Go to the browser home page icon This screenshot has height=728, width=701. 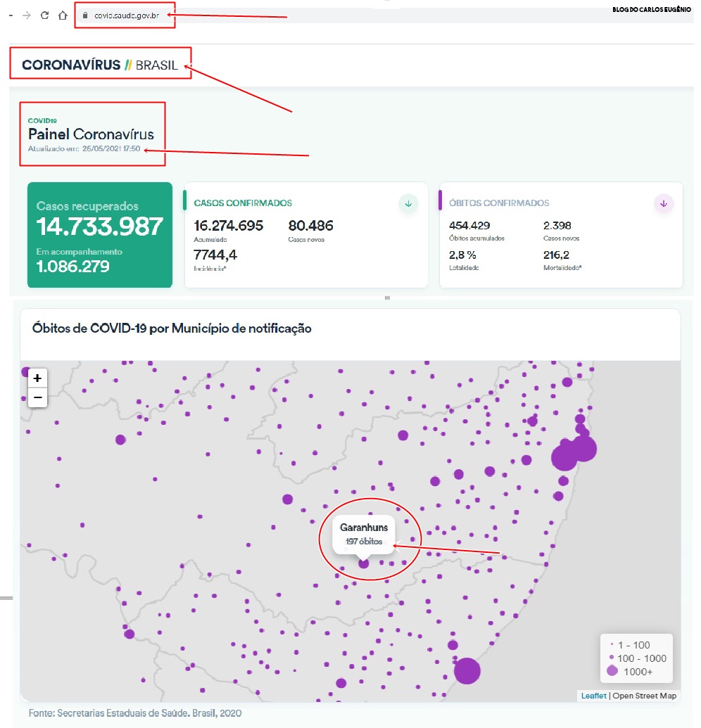[63, 15]
